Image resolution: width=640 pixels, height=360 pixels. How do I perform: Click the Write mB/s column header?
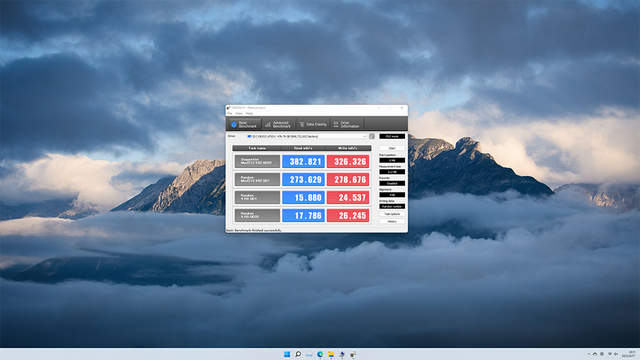[348, 148]
